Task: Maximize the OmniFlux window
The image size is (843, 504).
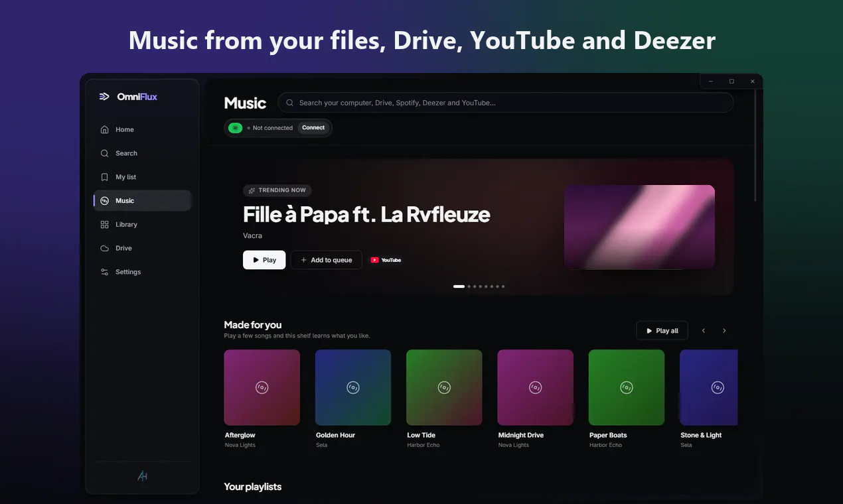Action: point(731,81)
